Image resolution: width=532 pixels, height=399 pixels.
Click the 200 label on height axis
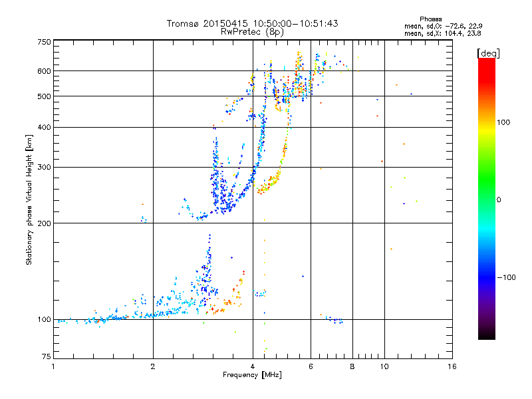(x=44, y=223)
